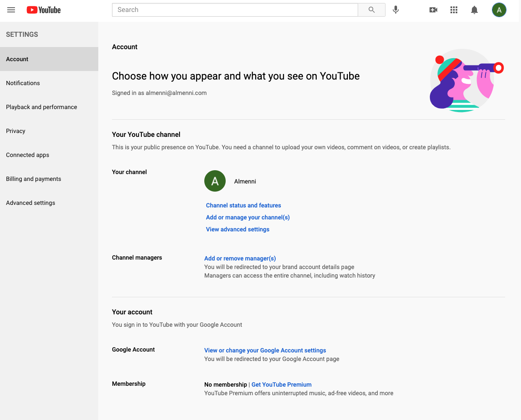Open Advanced settings in sidebar
Image resolution: width=521 pixels, height=420 pixels.
pyautogui.click(x=49, y=203)
